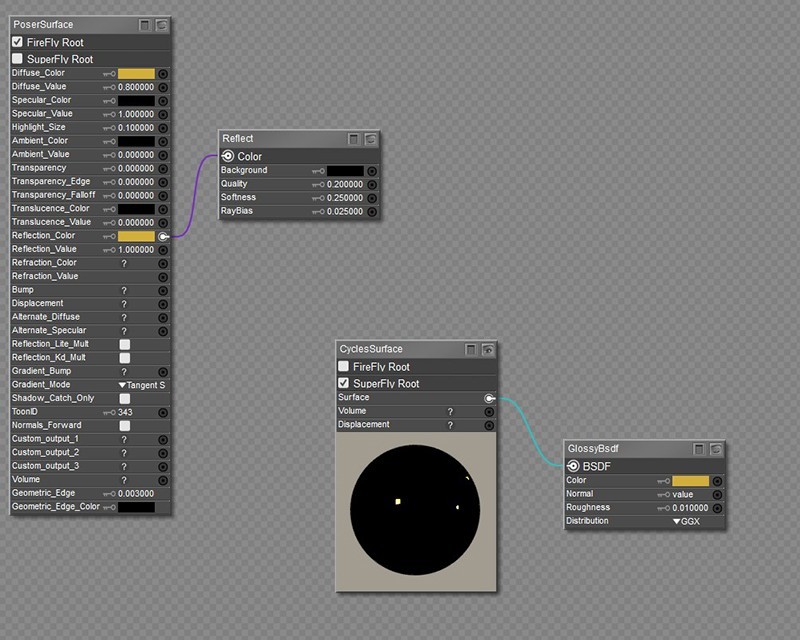Click the Reflection_Value field 1.000000
800x640 pixels.
(136, 250)
